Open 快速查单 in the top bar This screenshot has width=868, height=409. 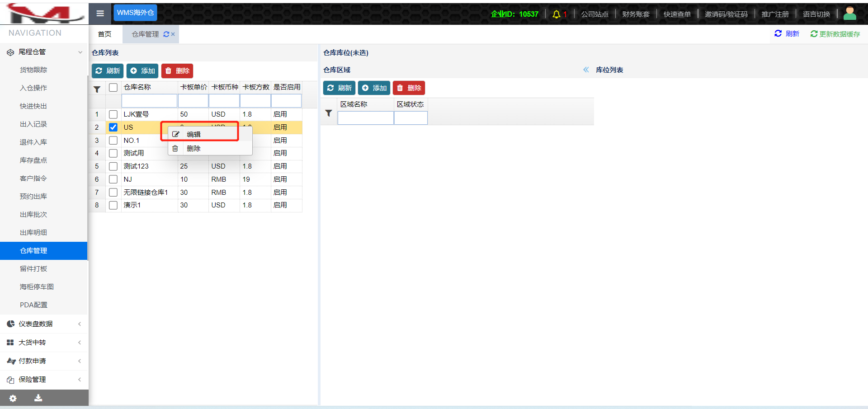click(677, 14)
